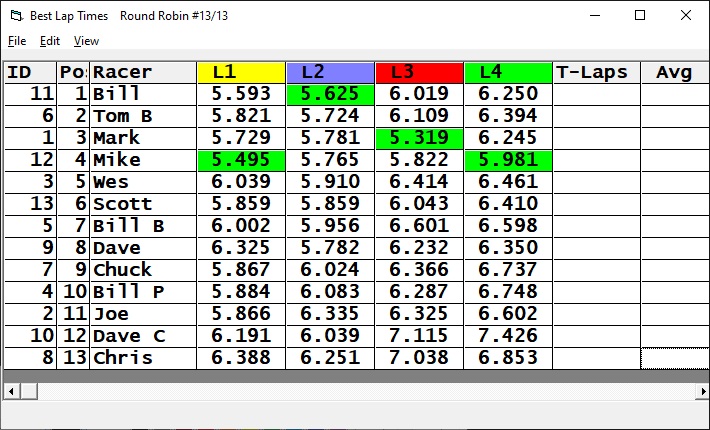Viewport: 710px width, 430px height.
Task: Open the Edit menu
Action: tap(50, 41)
